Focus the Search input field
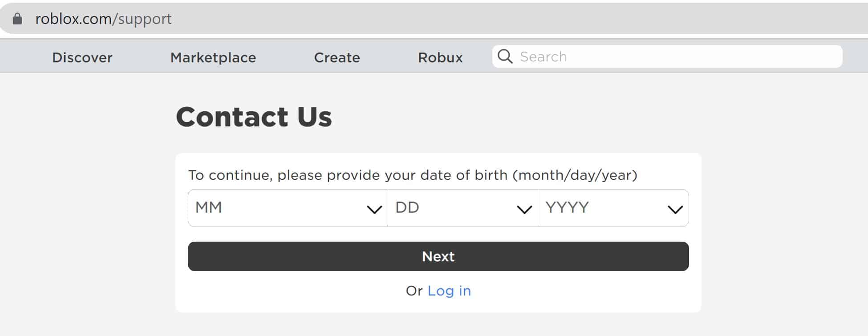This screenshot has height=336, width=868. pyautogui.click(x=667, y=57)
